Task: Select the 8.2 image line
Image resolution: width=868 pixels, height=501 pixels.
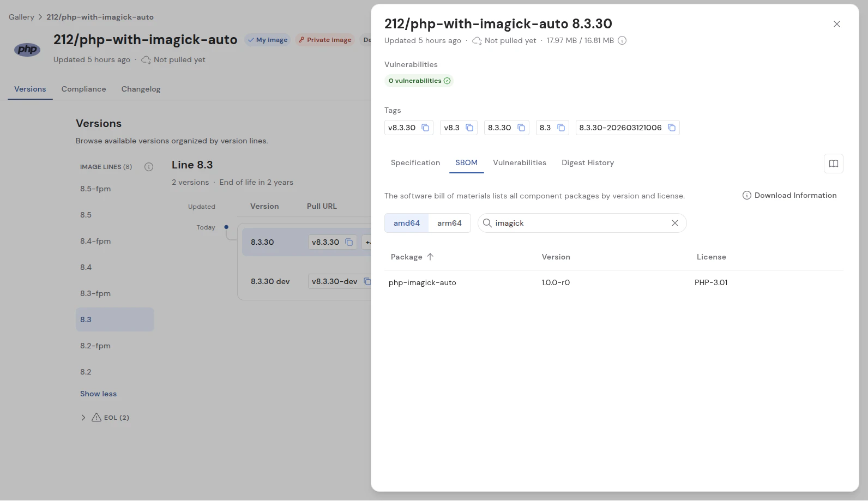Action: (114, 372)
